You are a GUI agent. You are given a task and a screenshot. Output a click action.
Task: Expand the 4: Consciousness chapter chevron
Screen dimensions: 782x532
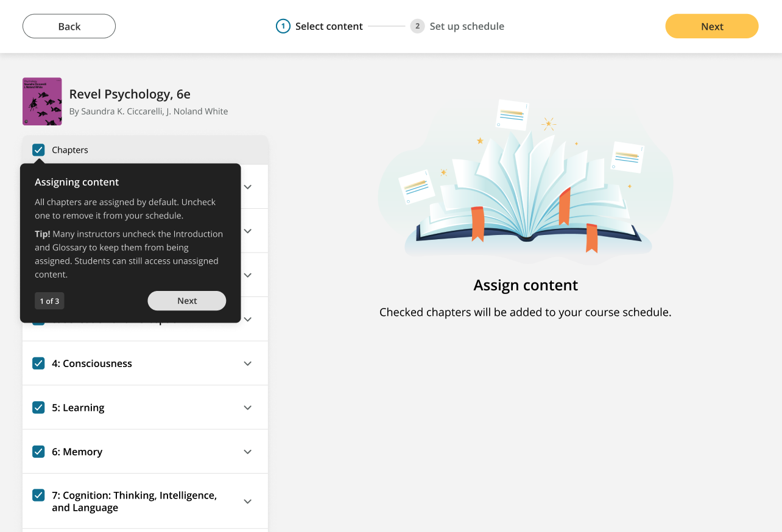point(248,363)
